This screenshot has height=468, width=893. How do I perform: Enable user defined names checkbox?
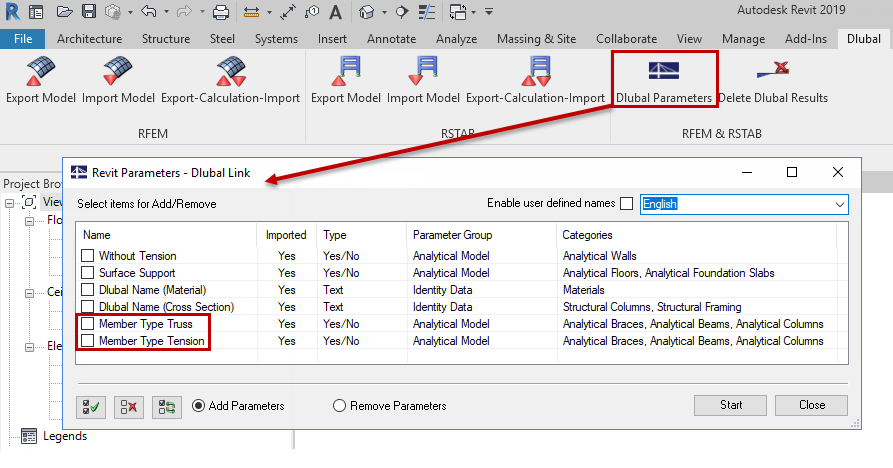coord(626,203)
